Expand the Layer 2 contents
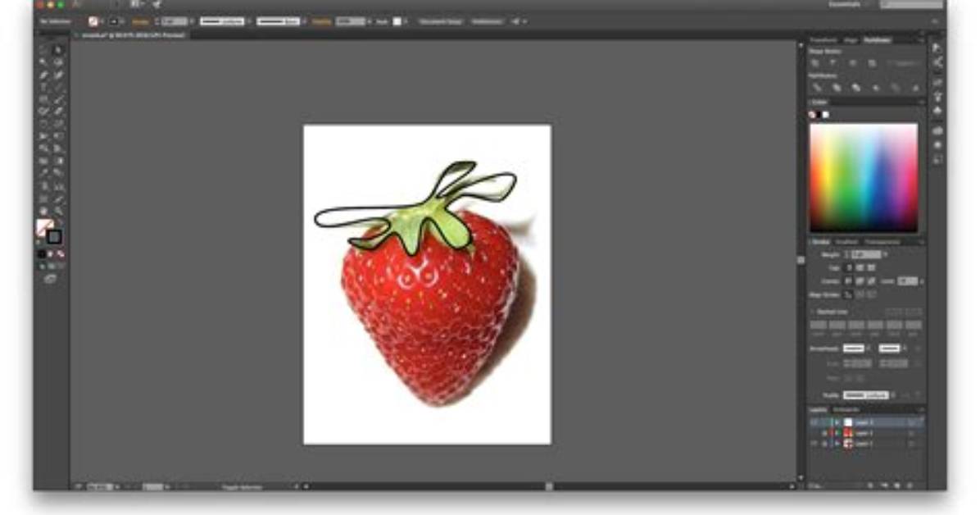Viewport: 980px width, 515px height. coord(837,433)
